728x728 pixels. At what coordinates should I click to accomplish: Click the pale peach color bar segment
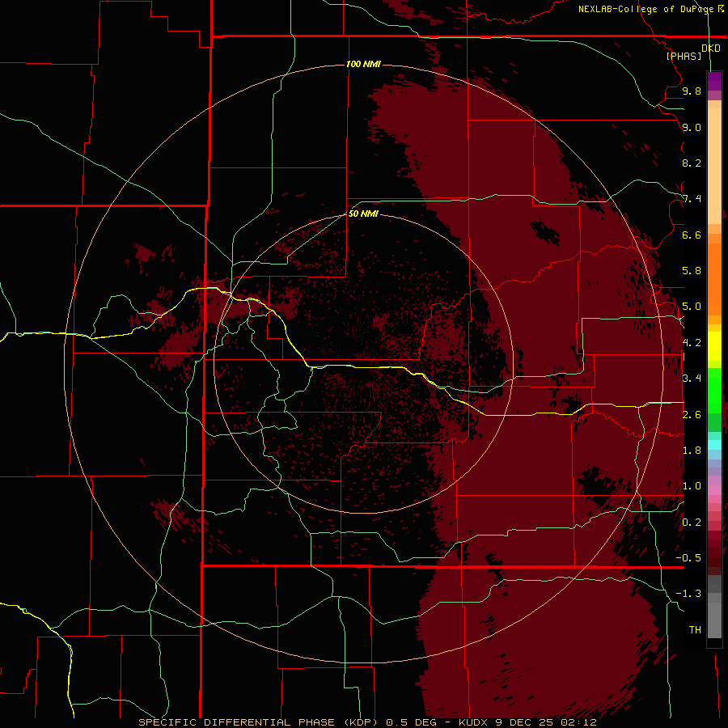(x=714, y=166)
